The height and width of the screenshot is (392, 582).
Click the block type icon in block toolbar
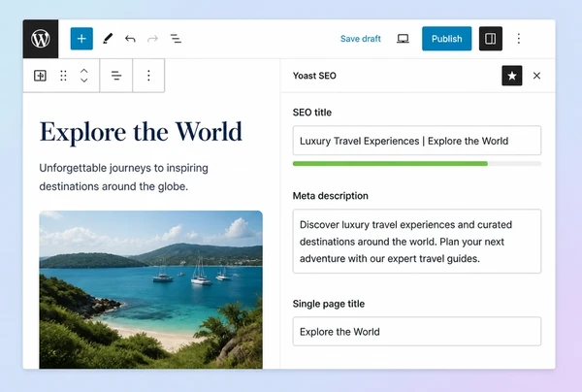tap(40, 76)
